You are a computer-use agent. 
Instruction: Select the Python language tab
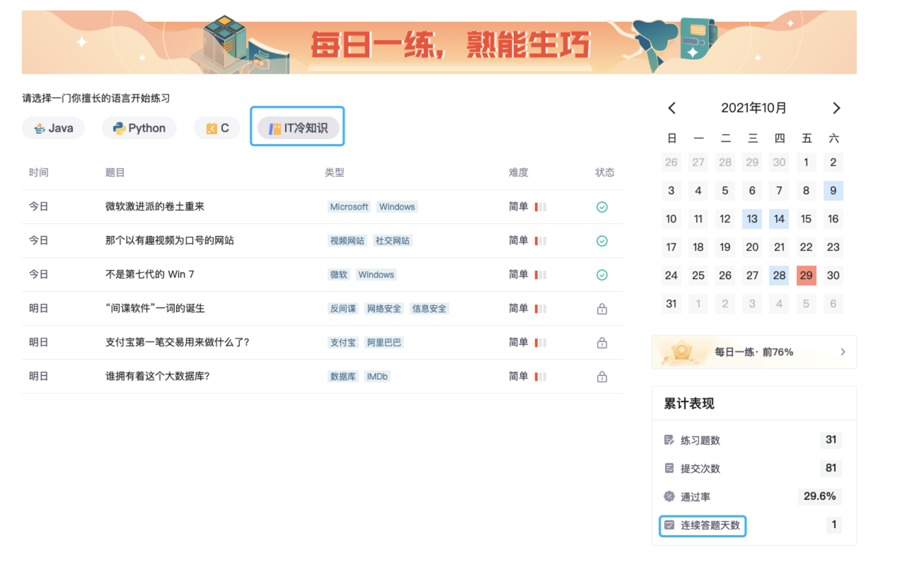coord(139,128)
